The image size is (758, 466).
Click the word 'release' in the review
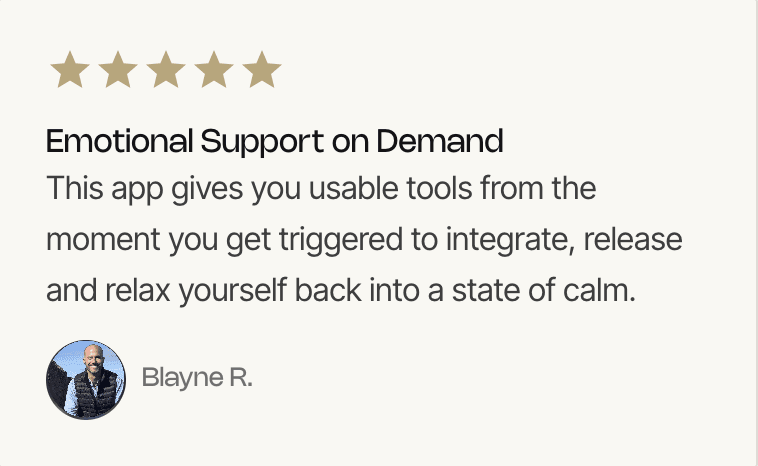coord(633,239)
